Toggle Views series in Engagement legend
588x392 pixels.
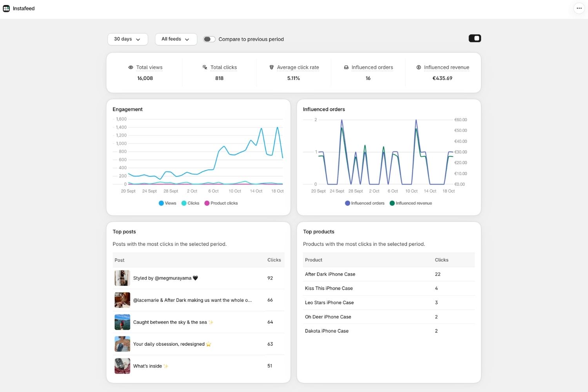coord(167,203)
